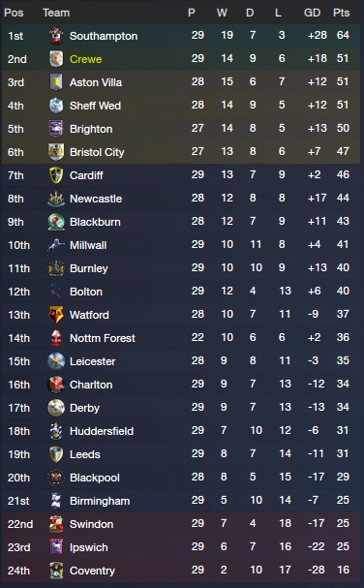The height and width of the screenshot is (588, 364).
Task: Select the Leeds club badge
Action: pos(56,454)
